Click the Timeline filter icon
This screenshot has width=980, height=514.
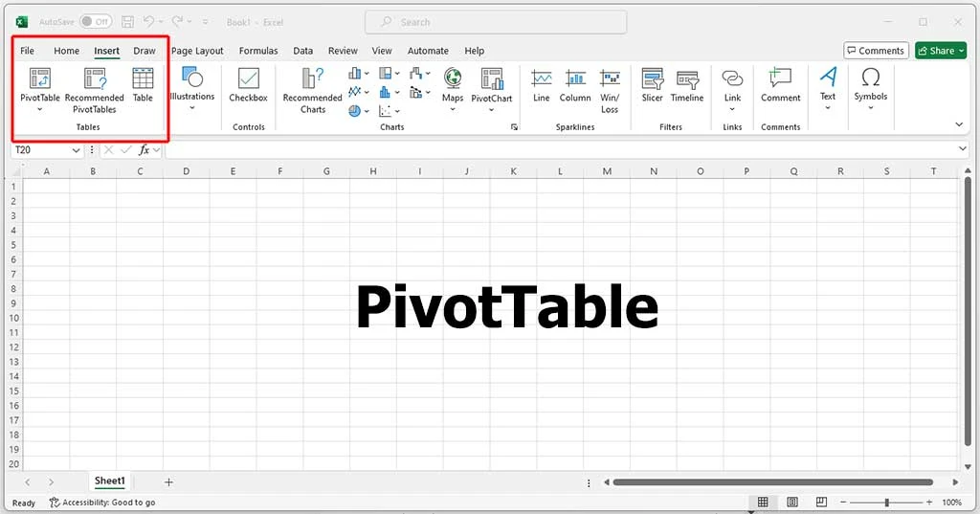687,78
